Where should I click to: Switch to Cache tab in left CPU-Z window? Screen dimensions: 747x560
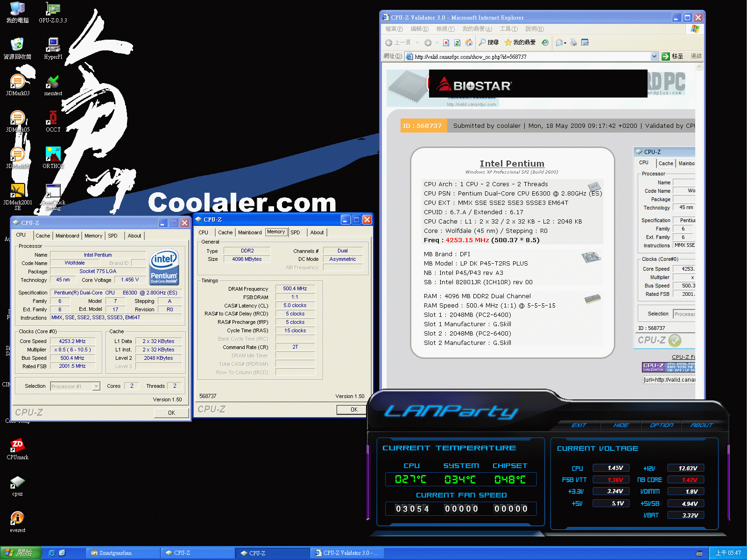[x=42, y=236]
